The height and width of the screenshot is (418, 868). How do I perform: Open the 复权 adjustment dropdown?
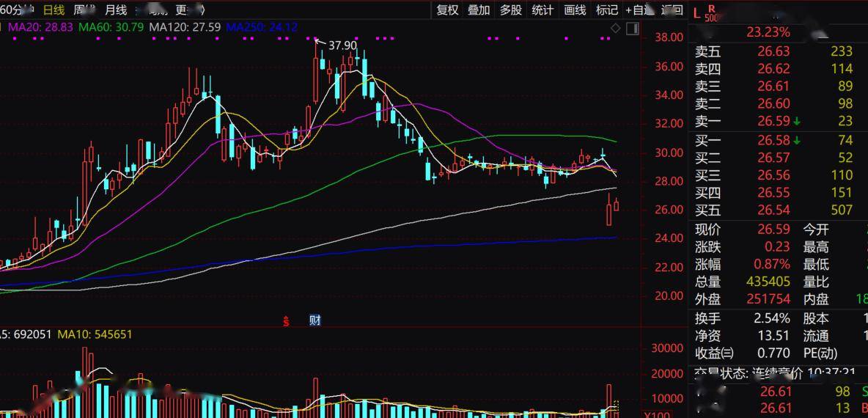pyautogui.click(x=447, y=10)
